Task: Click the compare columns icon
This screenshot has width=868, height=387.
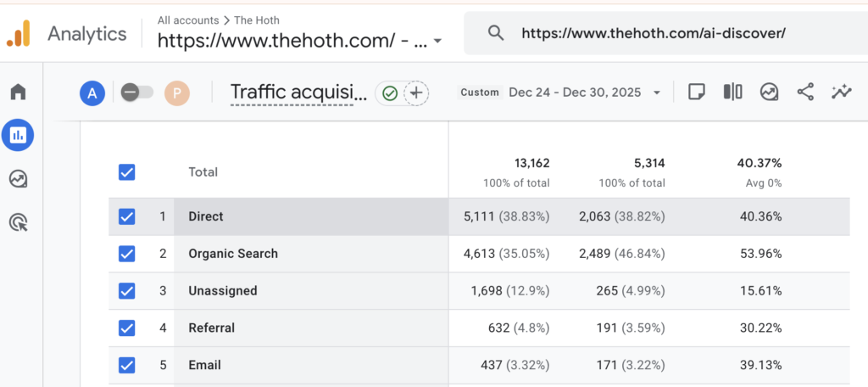Action: (732, 92)
